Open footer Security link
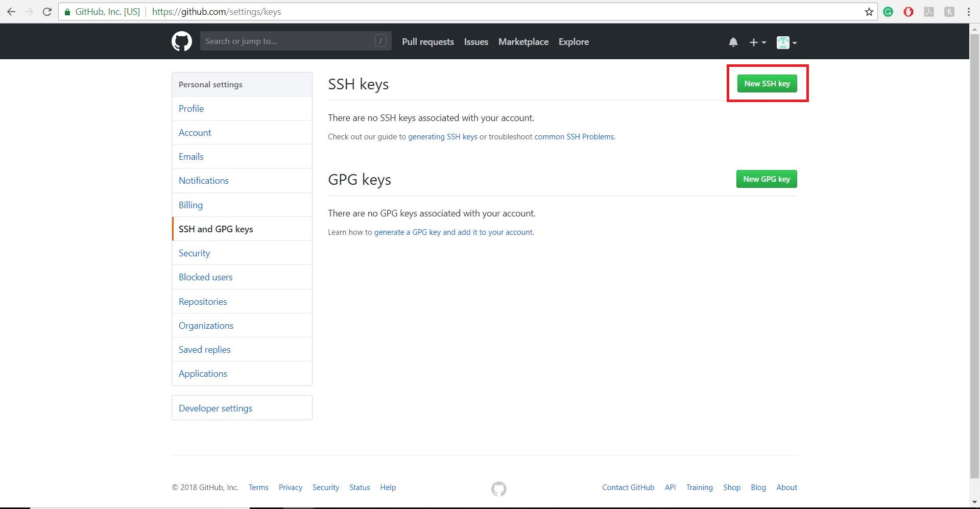Screen dimensions: 980x509 point(326,488)
